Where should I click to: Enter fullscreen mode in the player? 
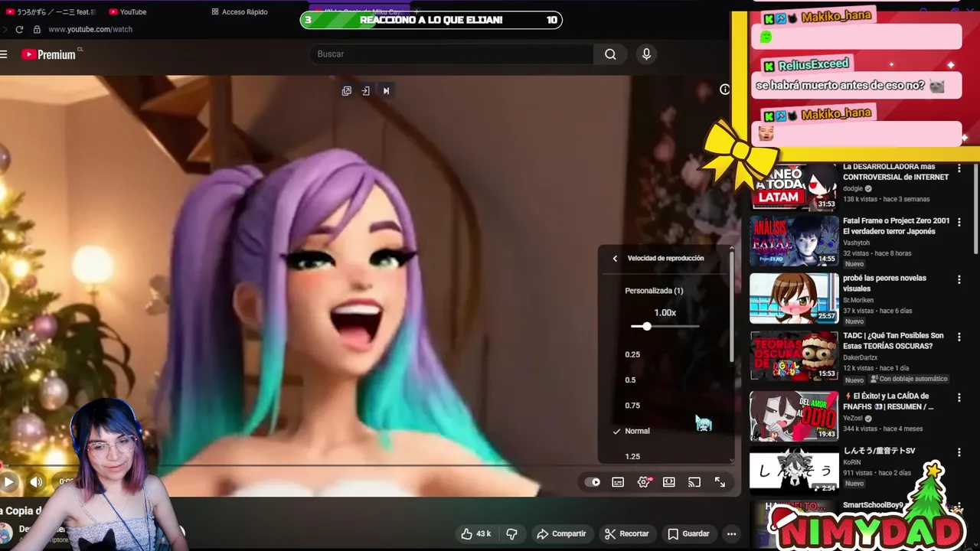pos(720,482)
